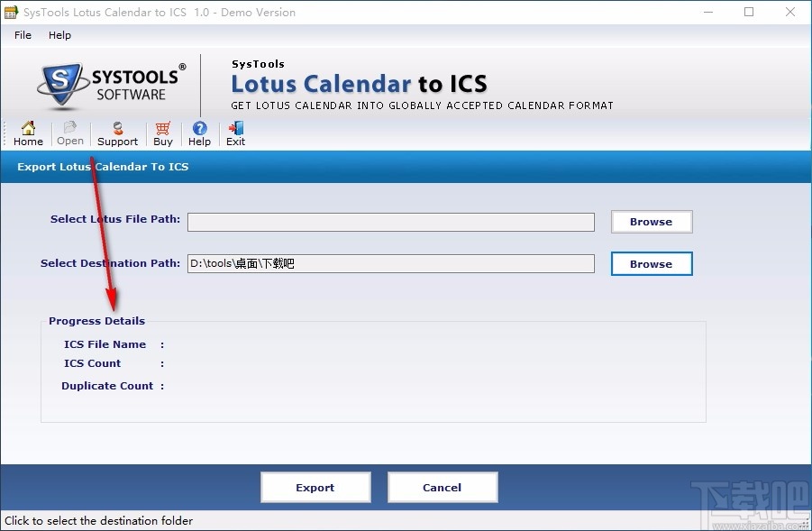The image size is (812, 531).
Task: Click the Export Lotus Calendar To ICS banner
Action: pos(102,166)
